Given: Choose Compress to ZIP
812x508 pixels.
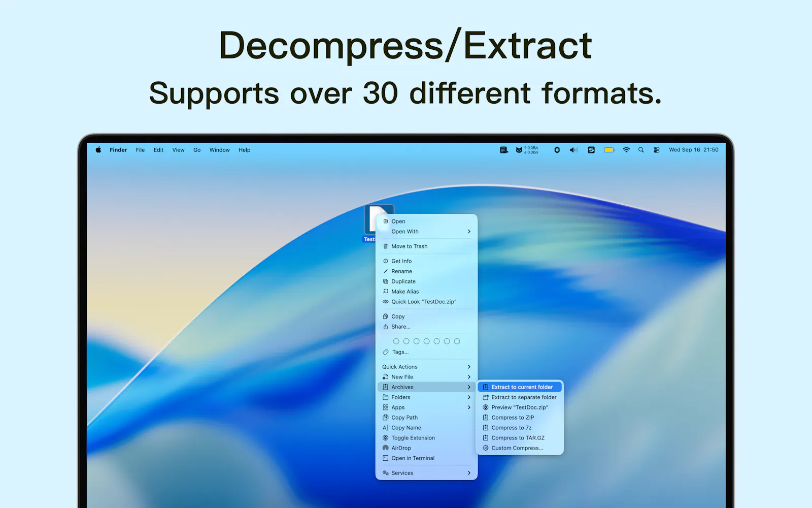Looking at the screenshot, I should click(520, 418).
